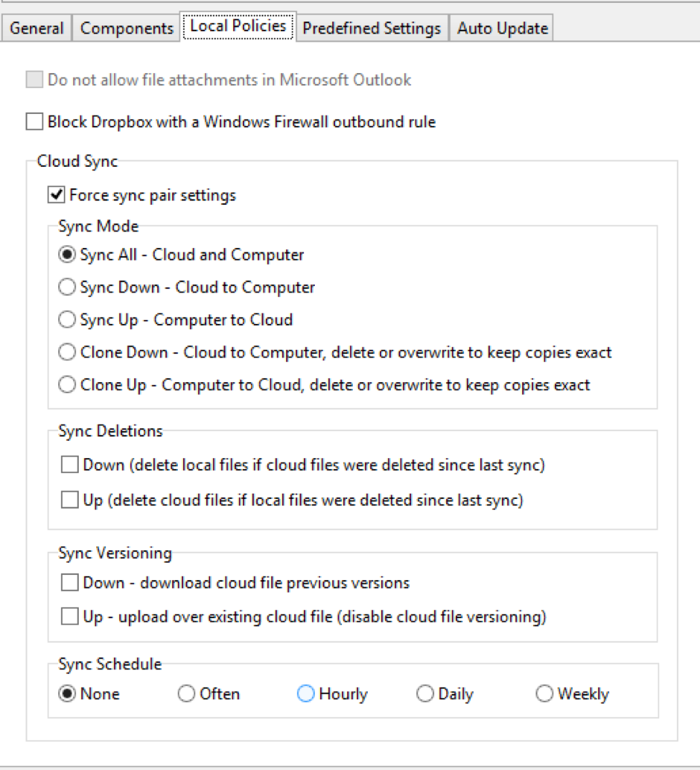Enable Block Dropbox with Windows Firewall rule
700x770 pixels.
click(x=34, y=121)
